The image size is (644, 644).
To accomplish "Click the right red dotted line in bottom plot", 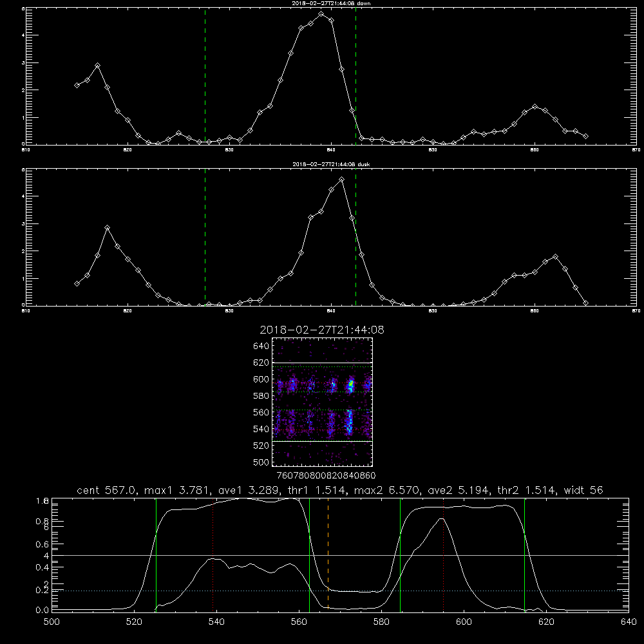I will [444, 554].
